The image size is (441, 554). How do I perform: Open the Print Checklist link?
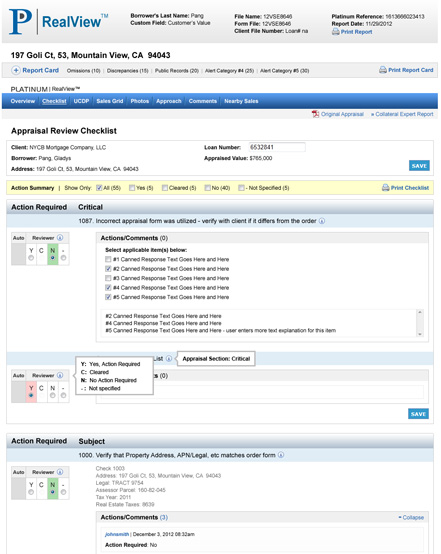pyautogui.click(x=410, y=188)
